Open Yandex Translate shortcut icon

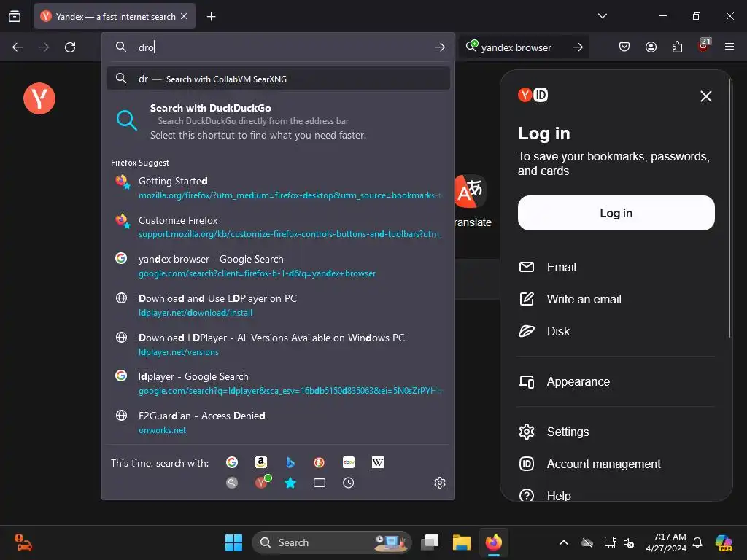(470, 192)
